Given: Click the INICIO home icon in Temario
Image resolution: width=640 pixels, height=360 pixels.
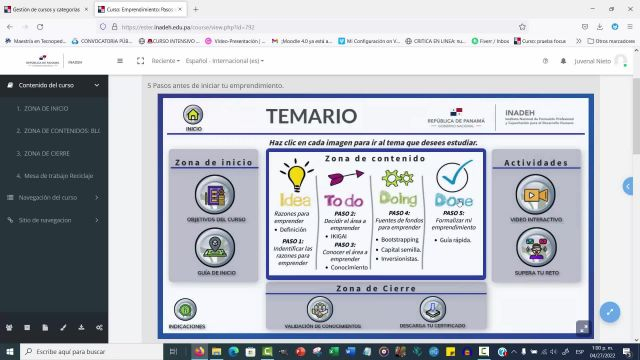Looking at the screenshot, I should click(x=193, y=115).
